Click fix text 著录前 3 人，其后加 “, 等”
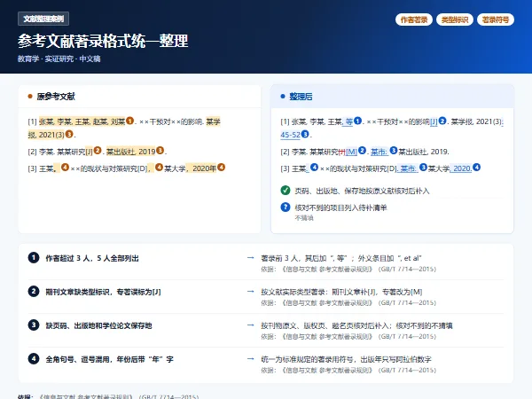Viewport: 532px width, 399px height. [x=304, y=259]
